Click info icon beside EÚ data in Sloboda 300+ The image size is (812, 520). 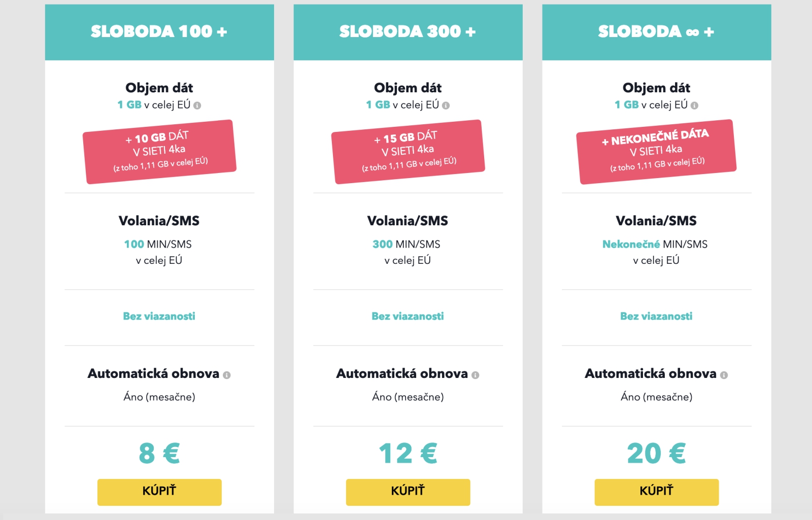(446, 106)
